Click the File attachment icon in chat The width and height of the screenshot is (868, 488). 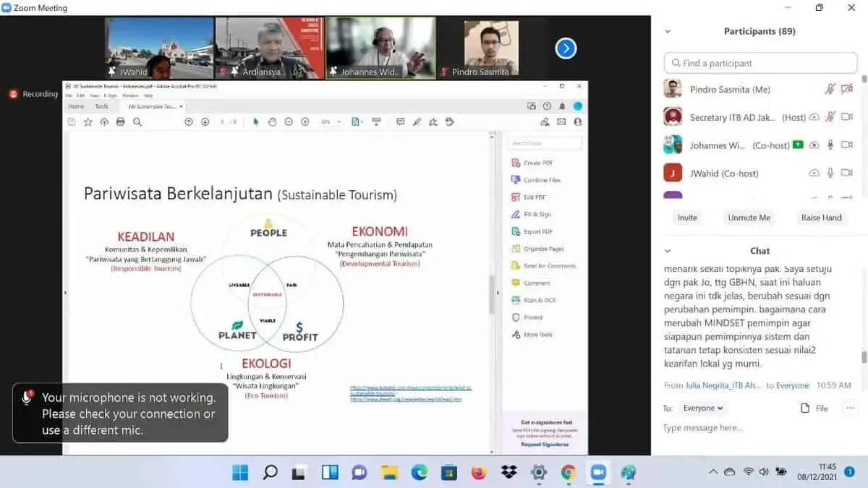click(x=814, y=408)
